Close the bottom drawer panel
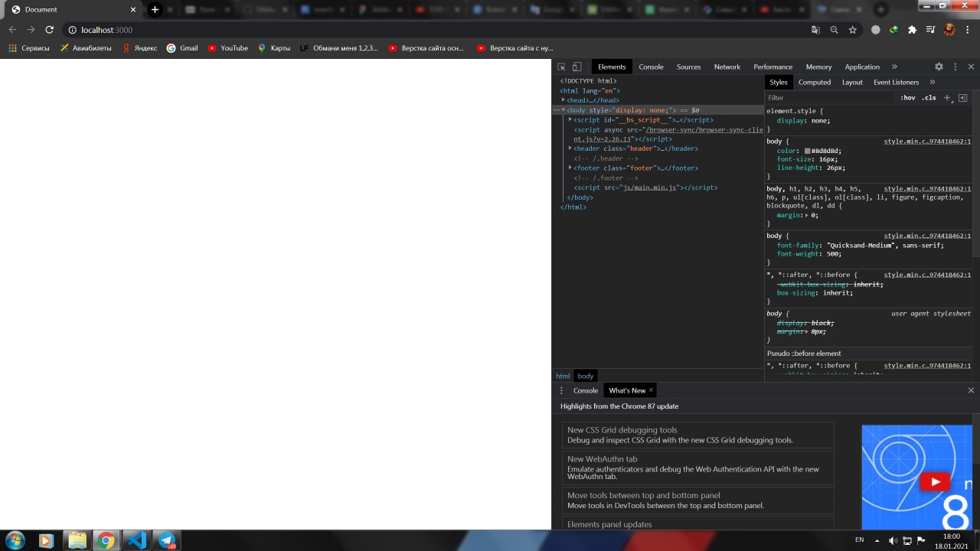This screenshot has width=980, height=551. click(x=971, y=390)
